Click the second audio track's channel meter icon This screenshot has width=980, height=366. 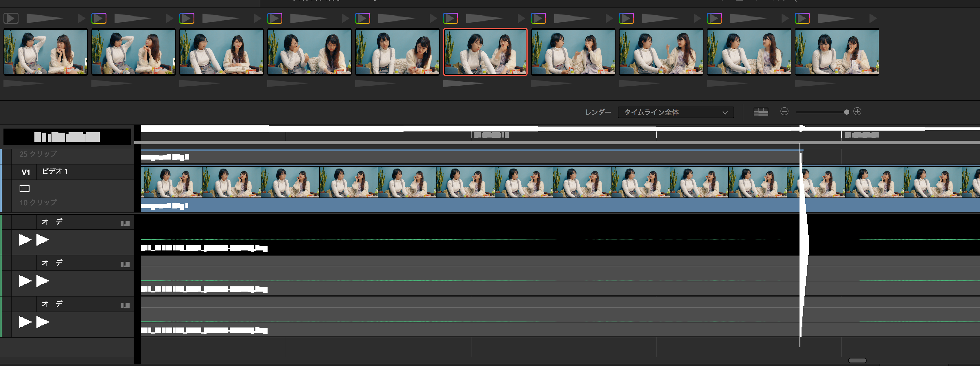point(125,264)
